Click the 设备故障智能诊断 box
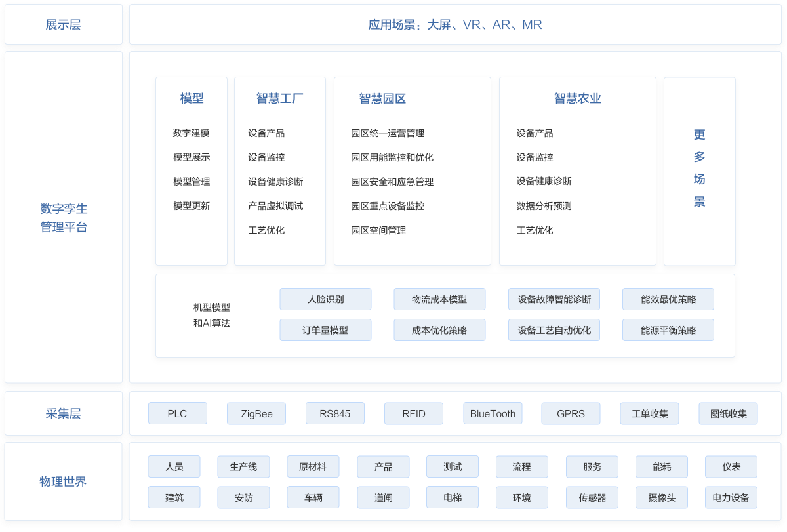This screenshot has width=787, height=532. [x=554, y=299]
